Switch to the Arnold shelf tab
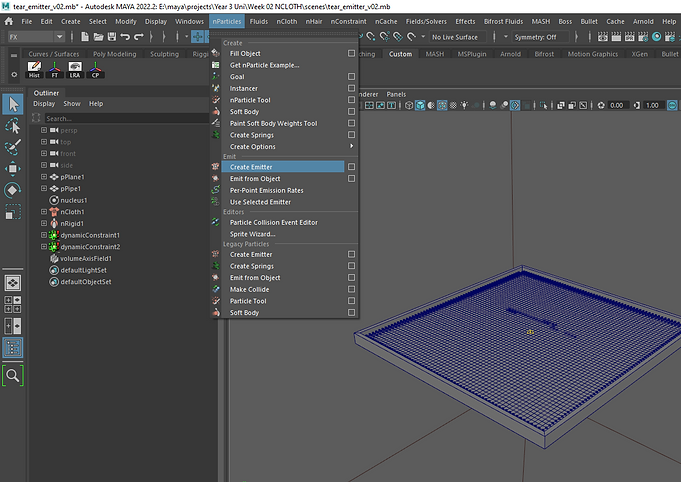681x482 pixels. coord(510,54)
